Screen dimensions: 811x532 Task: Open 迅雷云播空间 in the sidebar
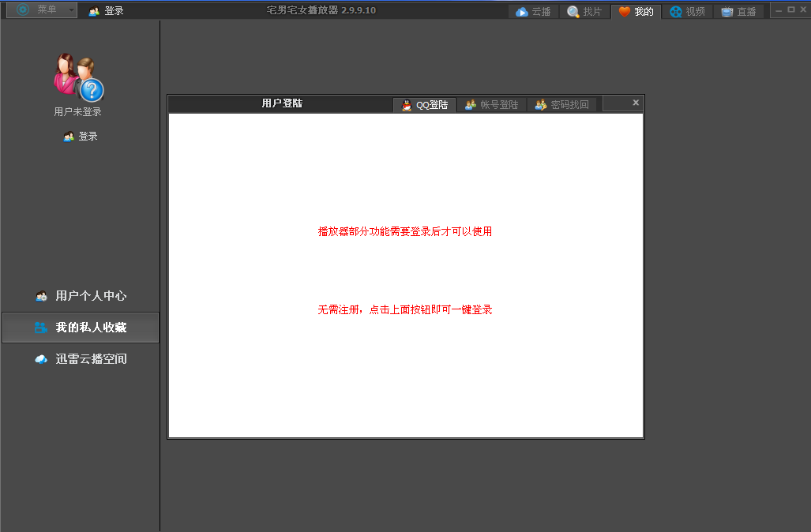[81, 359]
